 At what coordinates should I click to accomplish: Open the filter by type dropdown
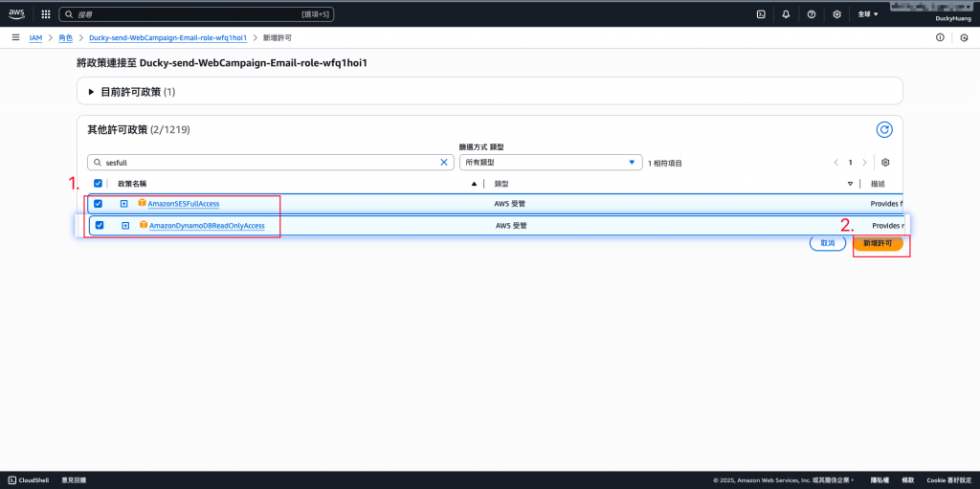coord(550,162)
